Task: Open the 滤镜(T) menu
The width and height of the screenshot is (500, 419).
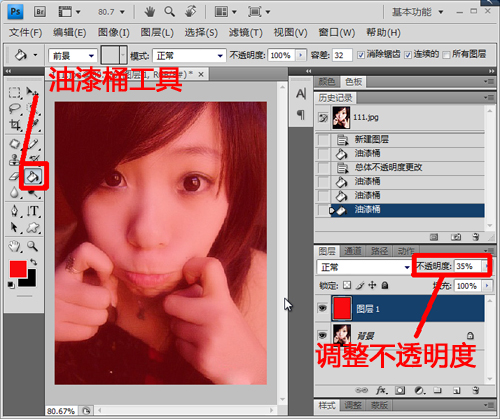Action: 246,33
